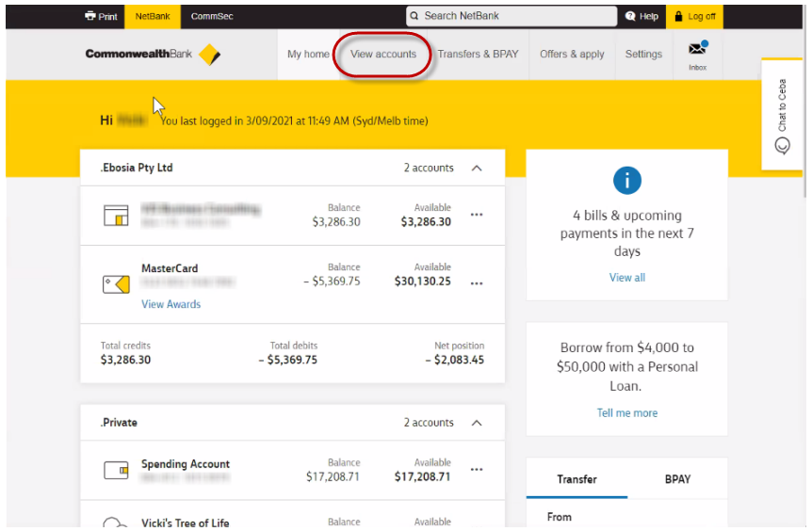Click the blue info circle icon
The height and width of the screenshot is (531, 812).
[x=626, y=181]
